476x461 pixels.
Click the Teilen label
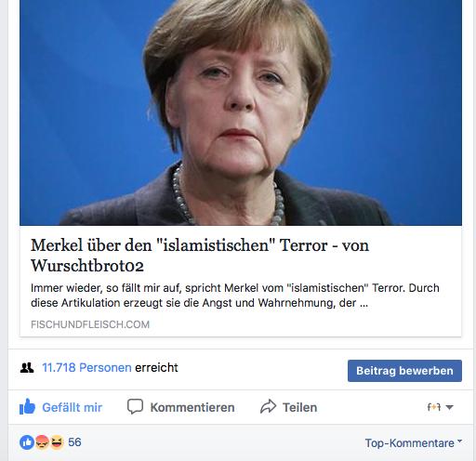tap(300, 407)
